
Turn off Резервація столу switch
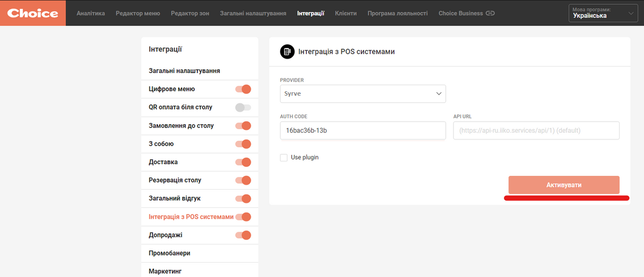tap(243, 180)
